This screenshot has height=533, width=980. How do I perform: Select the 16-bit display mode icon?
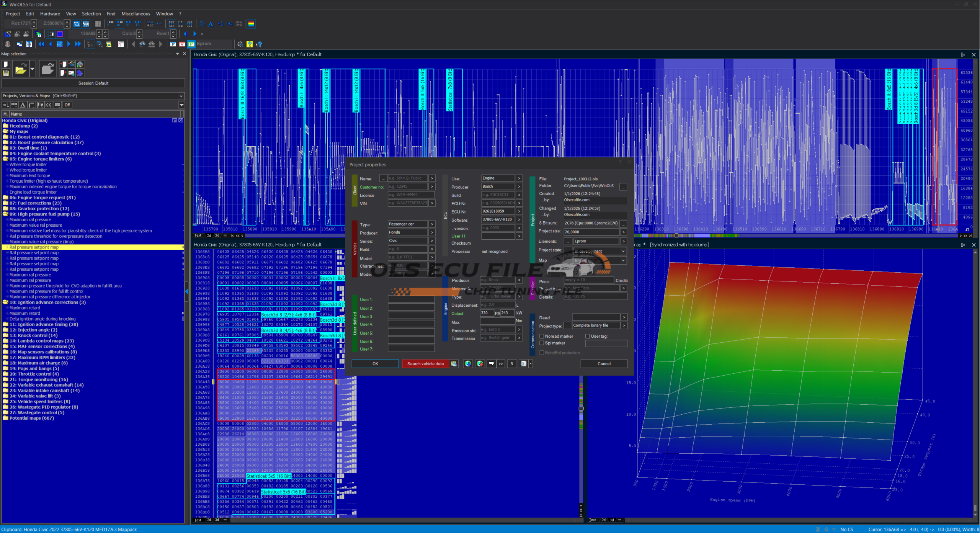[119, 24]
